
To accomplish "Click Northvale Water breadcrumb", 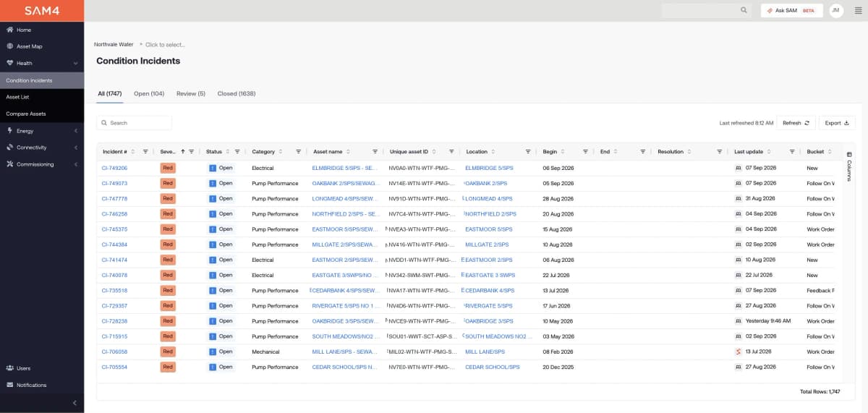I will pyautogui.click(x=114, y=45).
